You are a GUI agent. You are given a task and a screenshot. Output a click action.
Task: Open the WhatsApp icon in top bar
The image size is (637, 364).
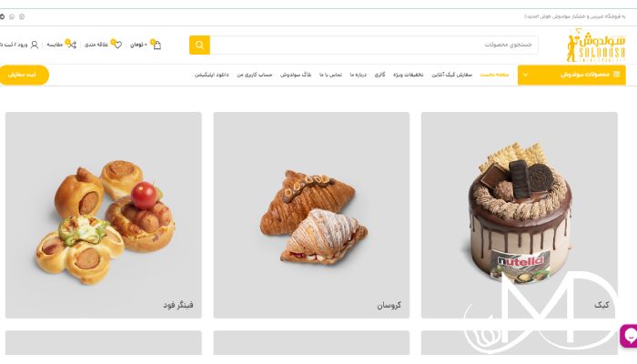point(12,16)
